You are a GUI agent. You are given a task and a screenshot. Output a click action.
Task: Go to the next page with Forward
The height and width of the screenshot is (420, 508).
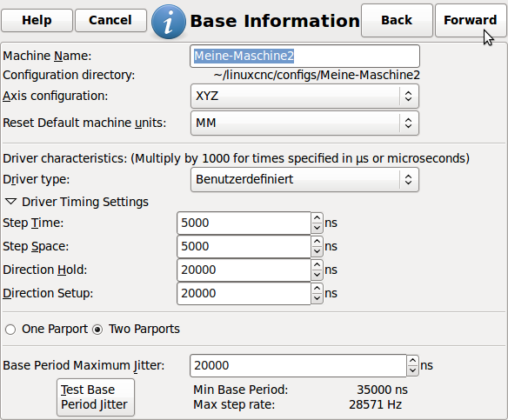click(471, 20)
